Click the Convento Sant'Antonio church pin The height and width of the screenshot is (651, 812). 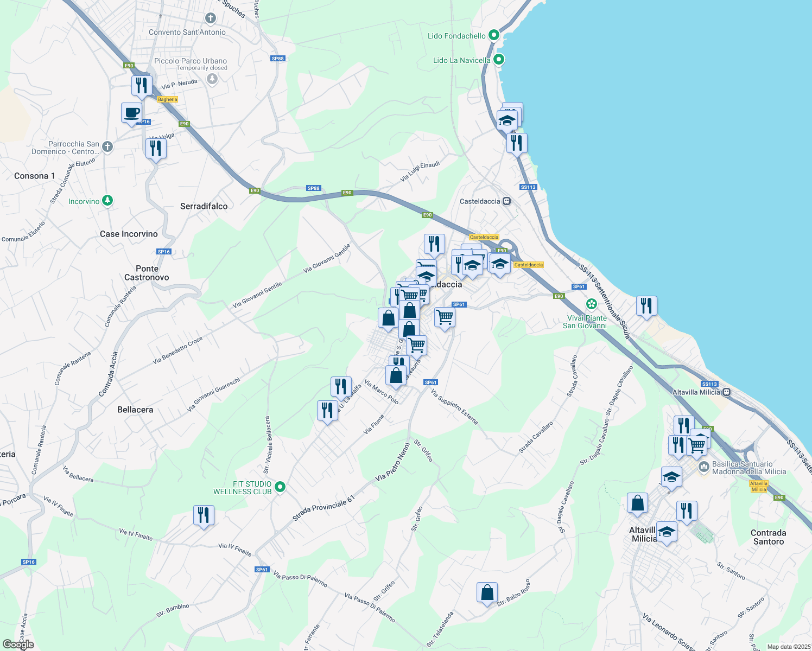point(211,18)
